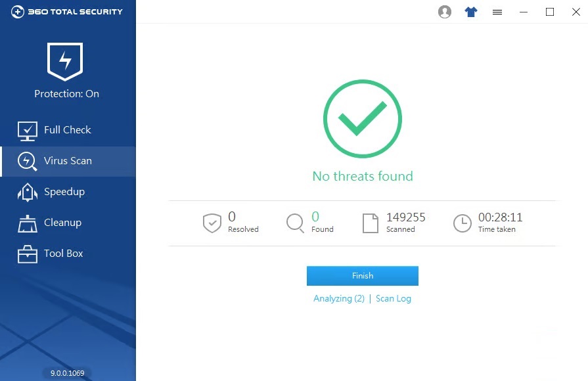
Task: Click the Tool Box briefcase icon
Action: tap(27, 254)
